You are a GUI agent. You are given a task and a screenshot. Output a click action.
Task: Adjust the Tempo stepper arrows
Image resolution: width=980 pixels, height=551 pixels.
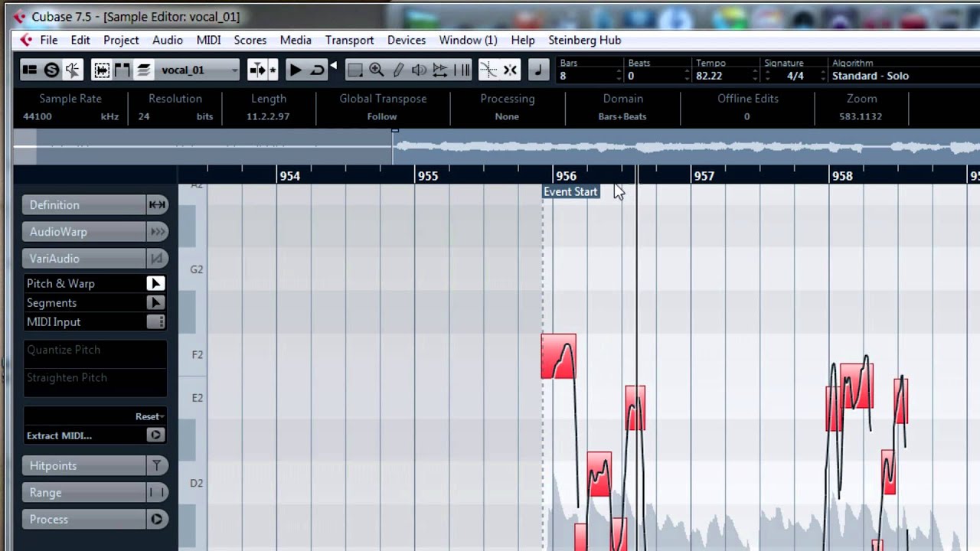pos(756,76)
